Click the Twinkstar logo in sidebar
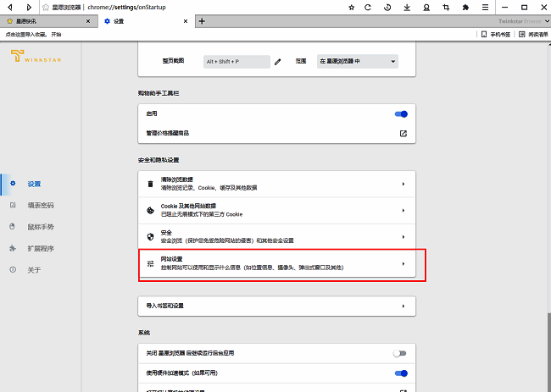551x392 pixels. 36,56
